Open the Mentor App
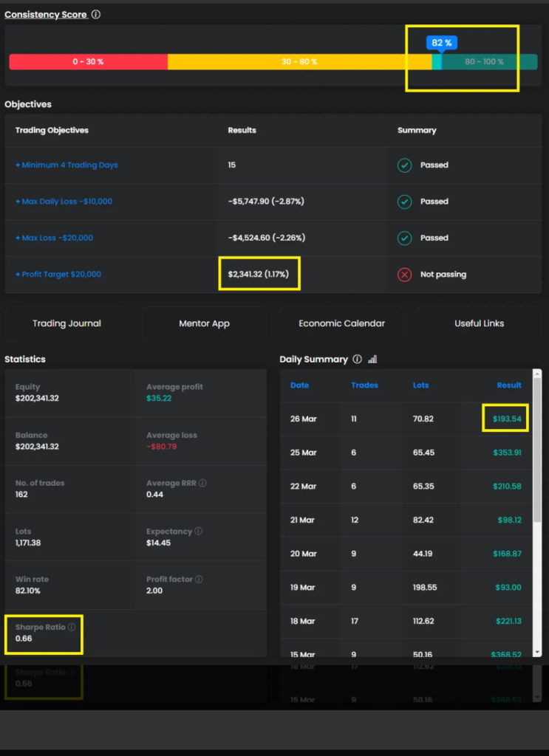The height and width of the screenshot is (756, 549). click(204, 323)
